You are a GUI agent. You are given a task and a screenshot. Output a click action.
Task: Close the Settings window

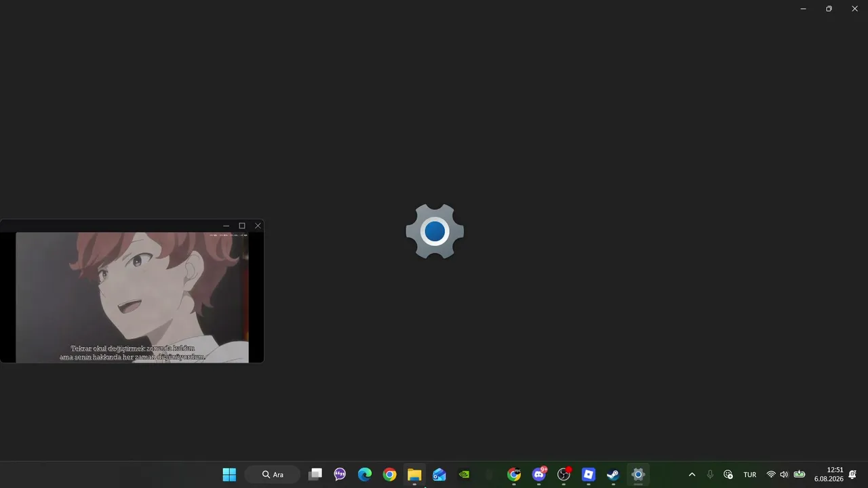tap(854, 9)
